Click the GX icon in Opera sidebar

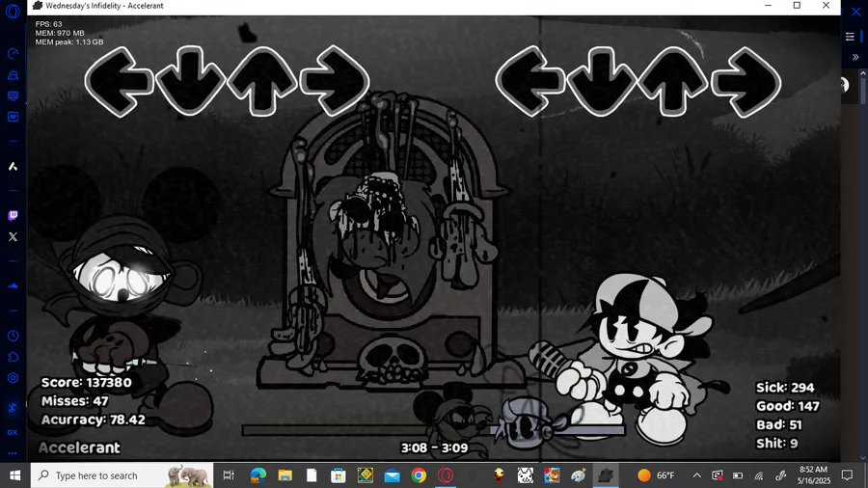pos(13,432)
